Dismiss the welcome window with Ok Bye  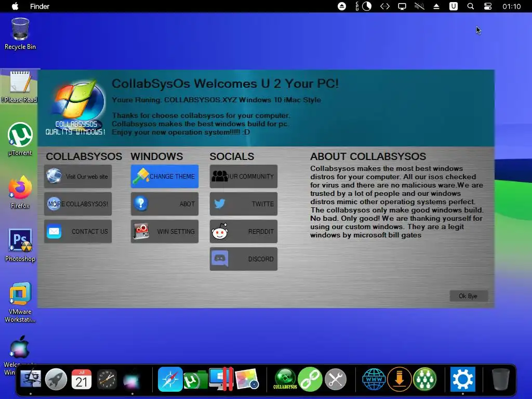click(x=469, y=296)
